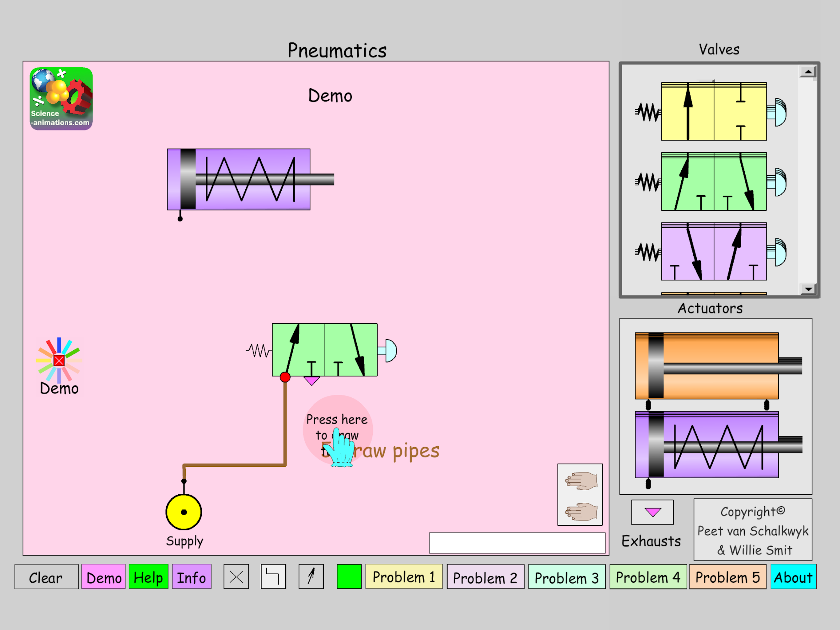Select the pipe drawing tool icon
This screenshot has height=630, width=840.
(x=273, y=577)
